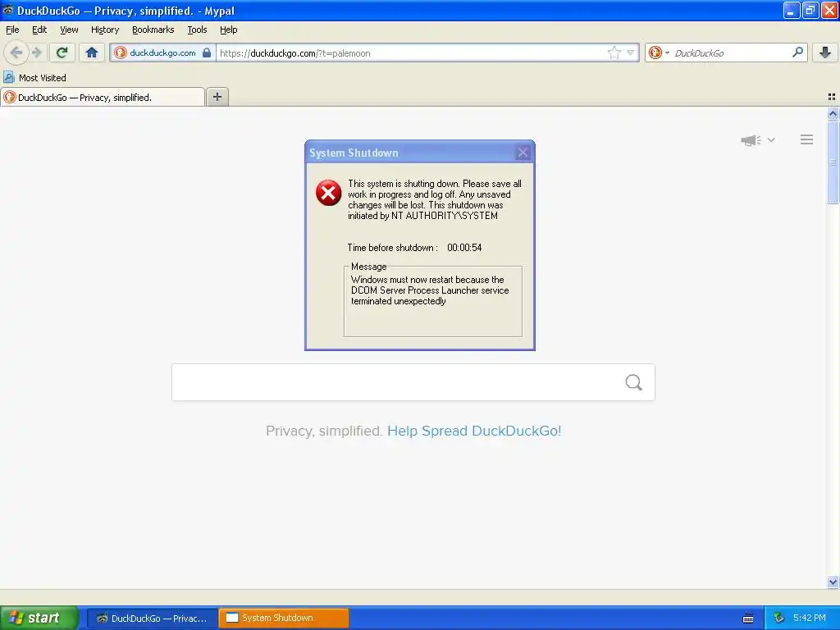Click the Mypal raccoon title bar icon
840x630 pixels.
click(x=8, y=10)
